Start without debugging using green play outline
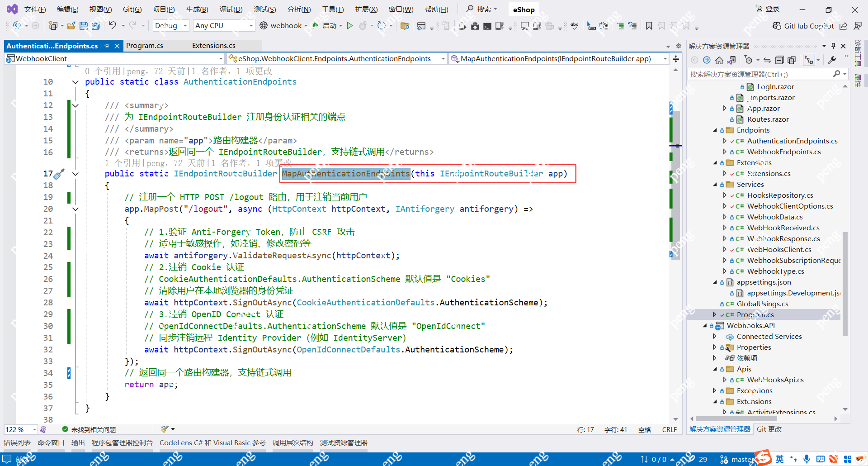868x466 pixels. [349, 26]
